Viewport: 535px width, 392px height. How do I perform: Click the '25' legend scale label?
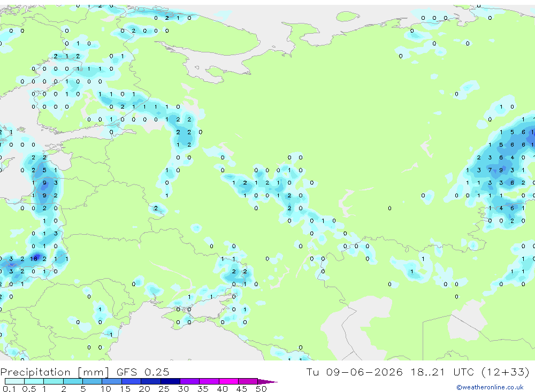pos(164,389)
